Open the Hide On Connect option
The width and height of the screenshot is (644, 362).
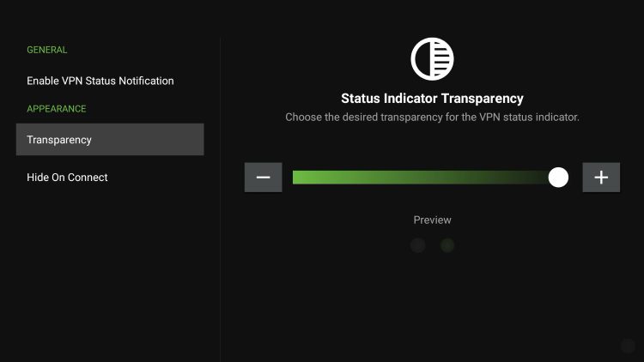point(67,178)
